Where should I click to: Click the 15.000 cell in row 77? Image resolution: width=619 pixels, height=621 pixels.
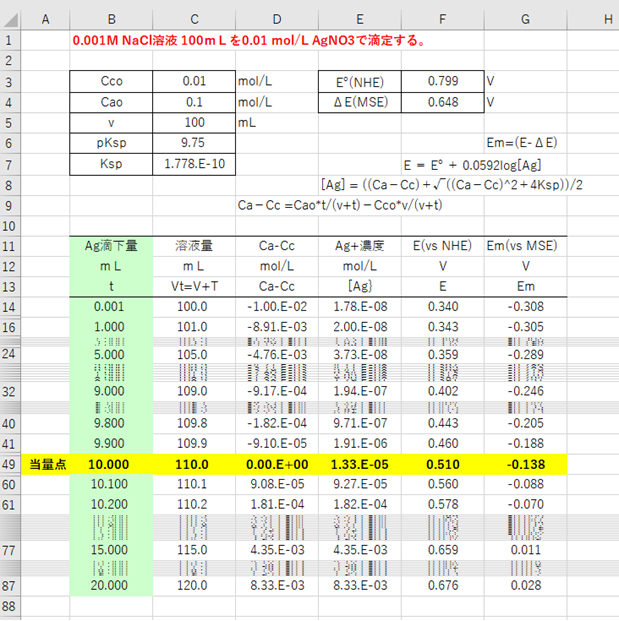tap(111, 550)
